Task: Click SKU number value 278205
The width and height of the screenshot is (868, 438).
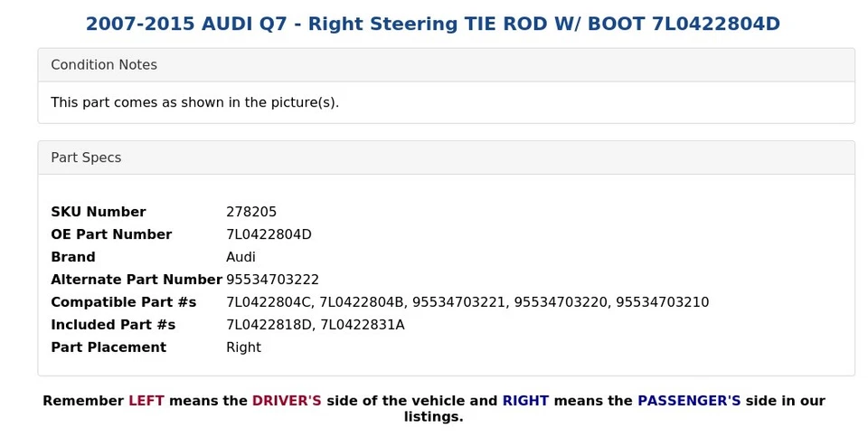Action: (251, 212)
